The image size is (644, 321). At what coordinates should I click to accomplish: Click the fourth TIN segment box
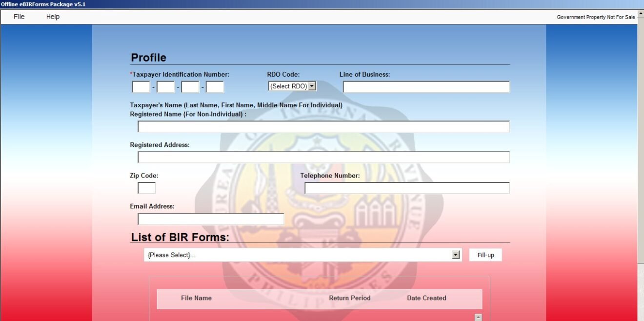215,87
